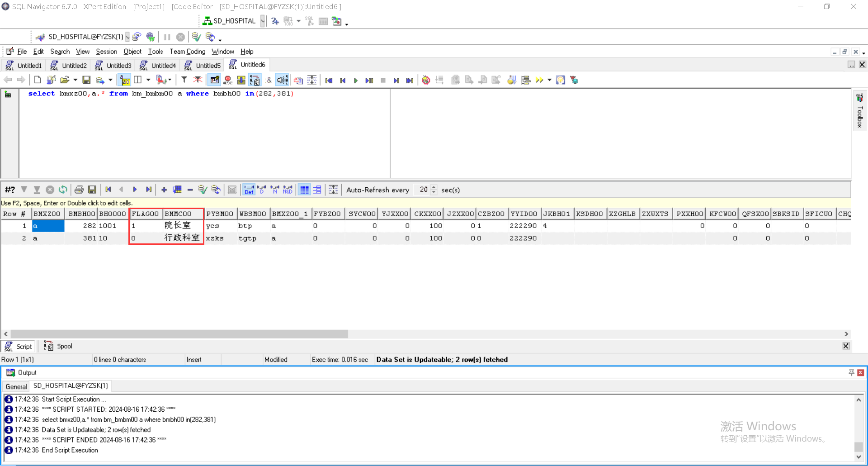The height and width of the screenshot is (466, 868).
Task: Click the yellow double-arrow run icon
Action: (x=539, y=80)
